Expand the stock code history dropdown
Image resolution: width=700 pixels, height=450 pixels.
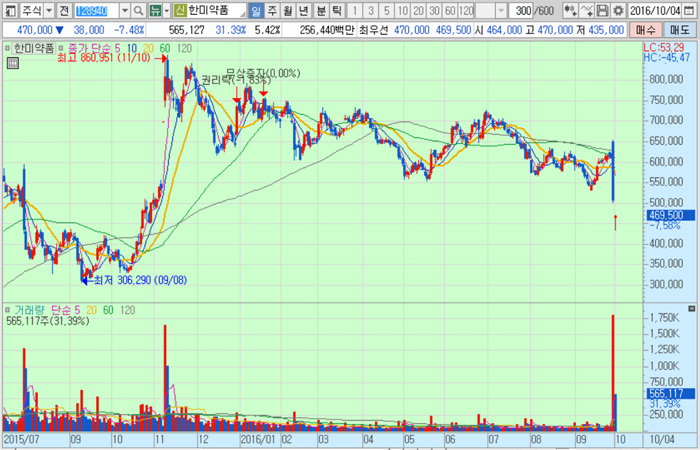(x=126, y=10)
